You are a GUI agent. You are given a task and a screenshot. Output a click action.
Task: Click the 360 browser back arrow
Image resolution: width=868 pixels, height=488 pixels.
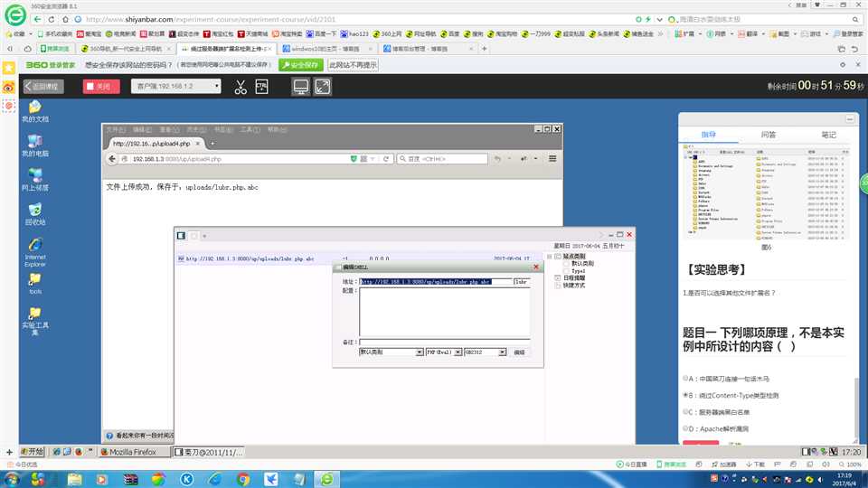[x=37, y=19]
